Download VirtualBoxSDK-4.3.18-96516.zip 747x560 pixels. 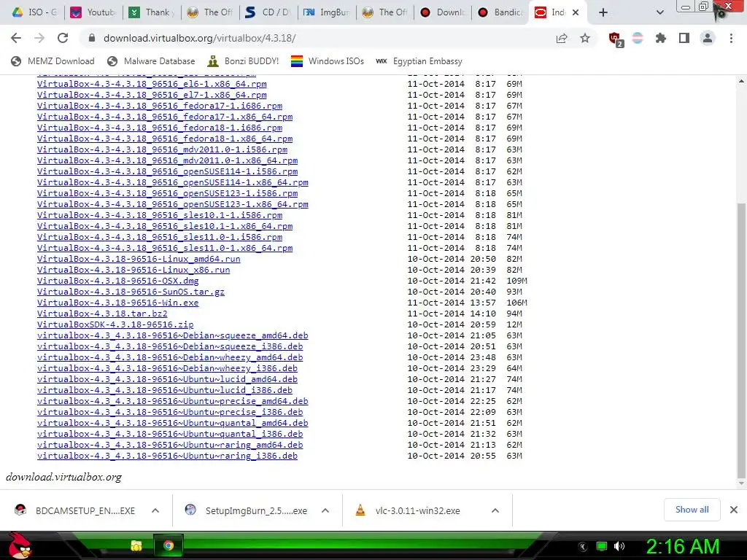coord(115,324)
